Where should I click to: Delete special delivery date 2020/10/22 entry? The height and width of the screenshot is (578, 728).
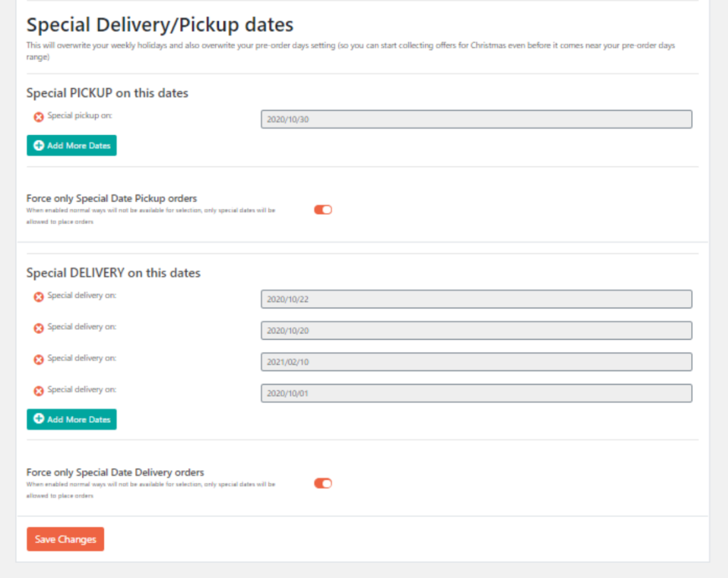coord(39,297)
